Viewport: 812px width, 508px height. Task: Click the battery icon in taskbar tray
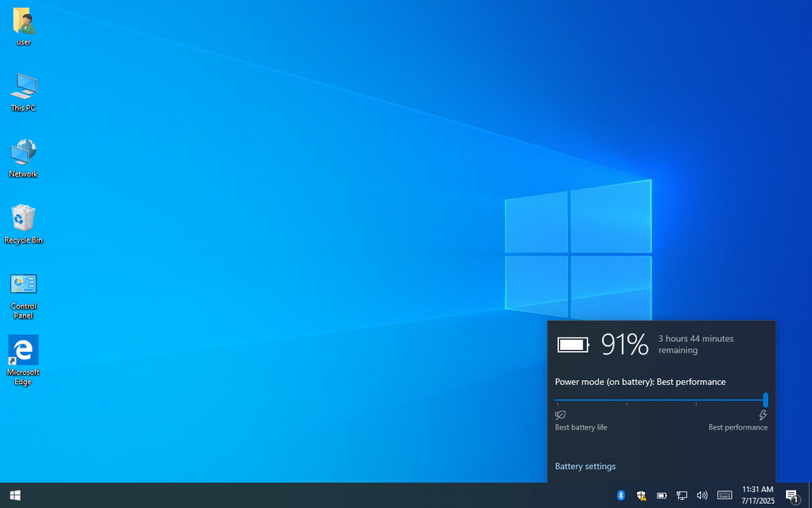point(661,495)
